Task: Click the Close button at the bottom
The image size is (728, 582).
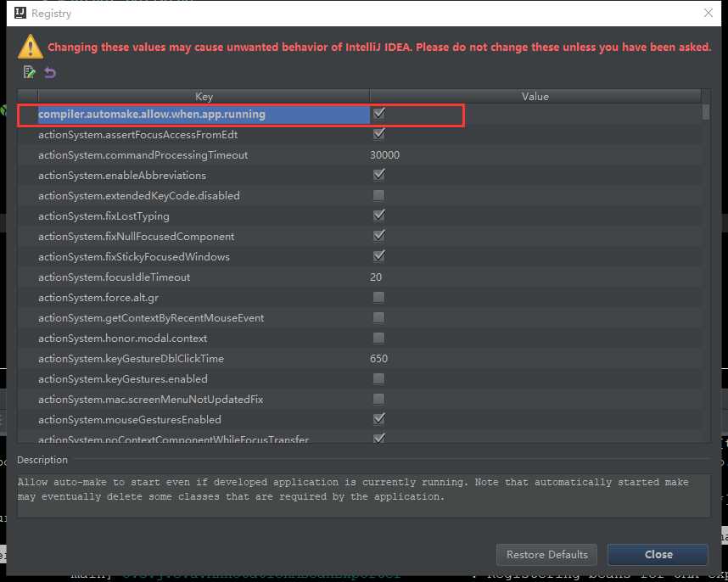Action: coord(658,555)
